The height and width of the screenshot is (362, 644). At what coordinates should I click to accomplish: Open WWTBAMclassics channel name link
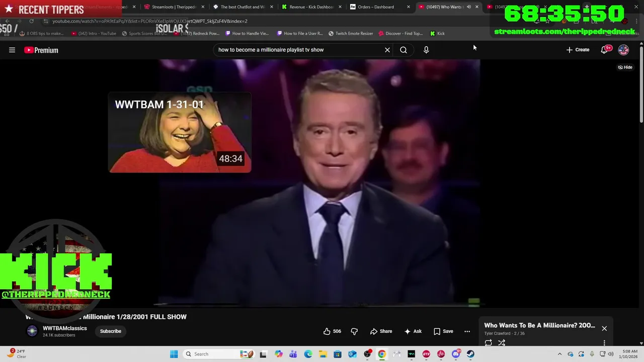[65, 328]
